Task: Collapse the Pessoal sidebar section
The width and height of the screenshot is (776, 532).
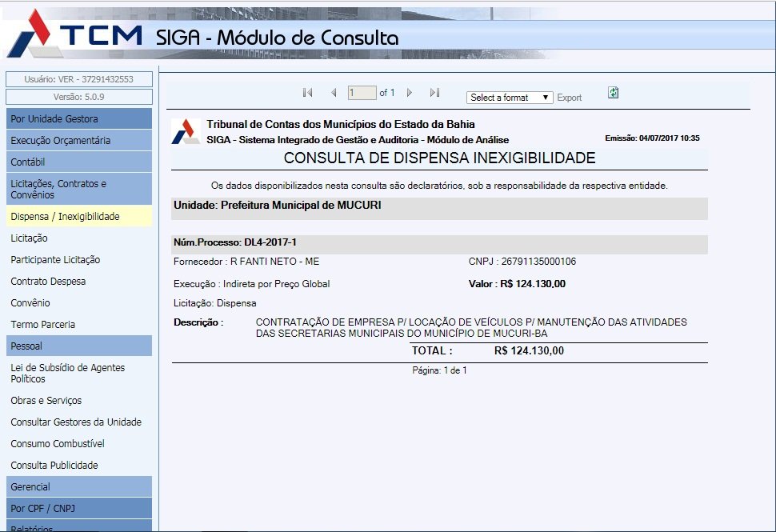Action: pos(78,346)
